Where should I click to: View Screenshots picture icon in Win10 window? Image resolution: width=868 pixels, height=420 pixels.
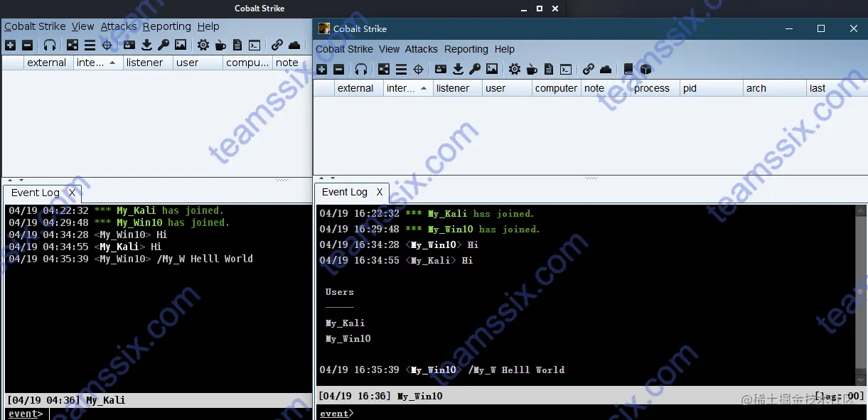point(492,69)
